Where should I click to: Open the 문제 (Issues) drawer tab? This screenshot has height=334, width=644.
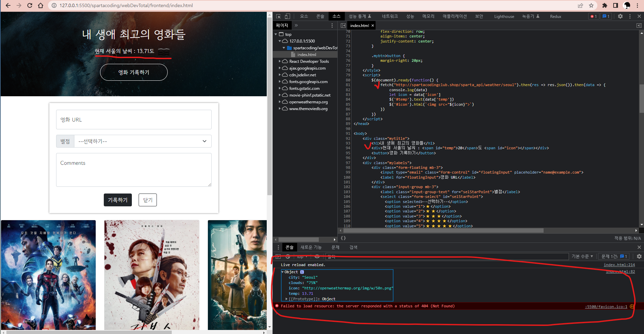point(335,247)
